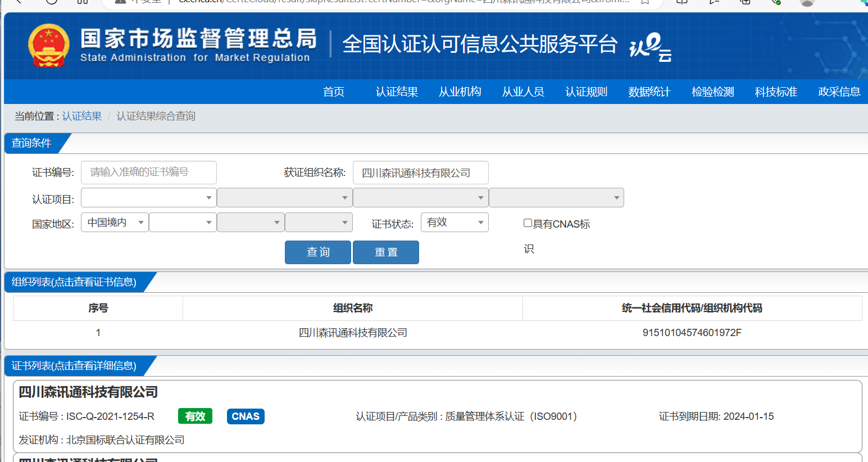Open the 科技标准 navigation menu
The height and width of the screenshot is (462, 868).
[x=776, y=92]
